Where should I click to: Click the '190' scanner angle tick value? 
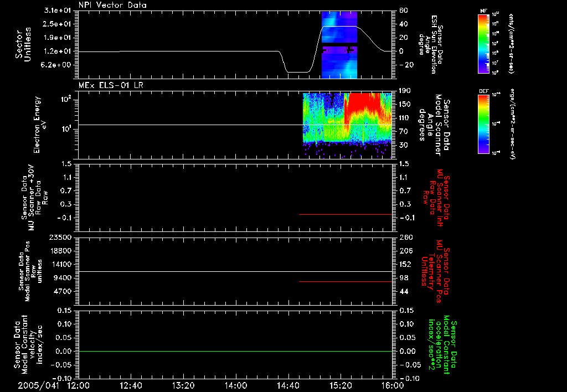(x=405, y=91)
